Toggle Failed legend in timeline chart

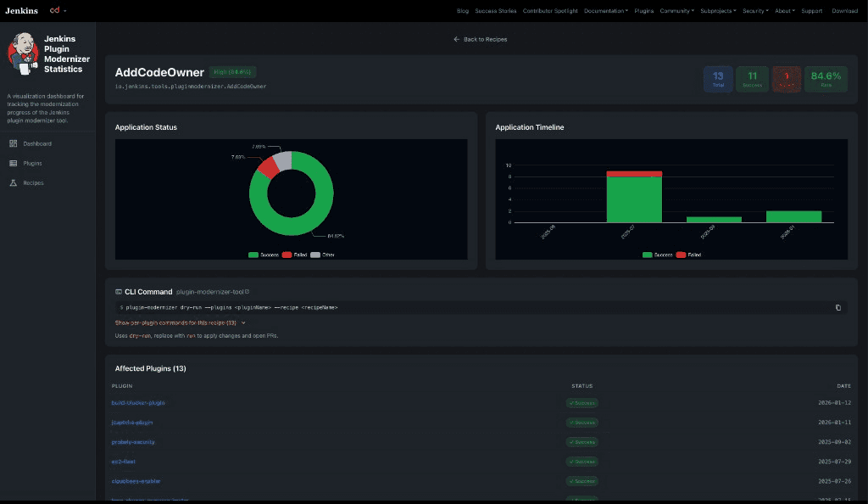[688, 255]
